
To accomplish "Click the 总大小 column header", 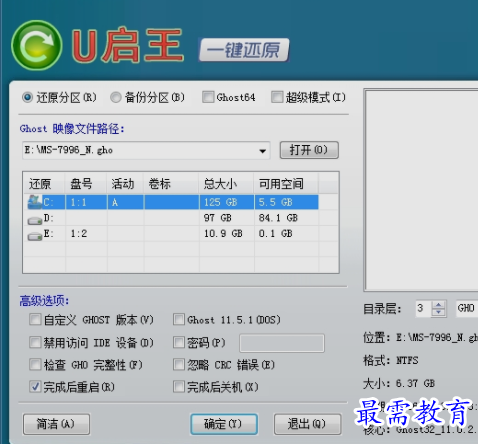I will click(x=226, y=183).
